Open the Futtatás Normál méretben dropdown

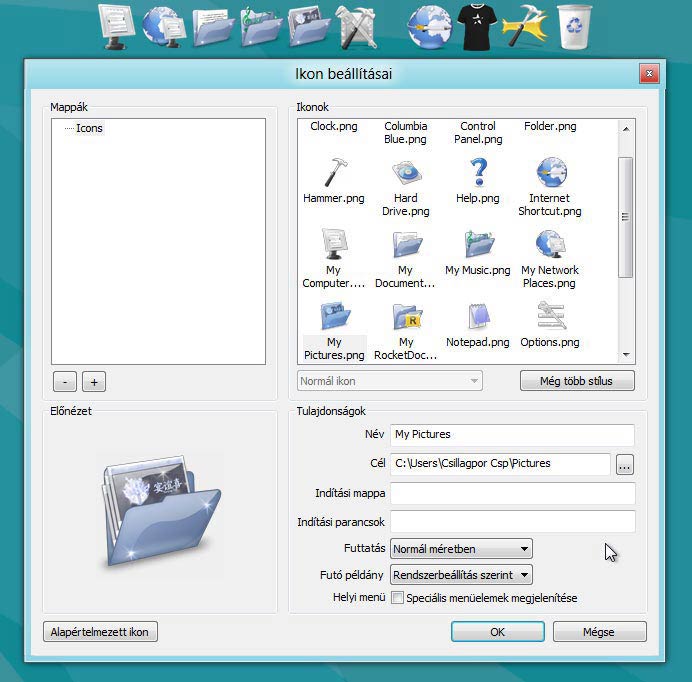tap(461, 549)
